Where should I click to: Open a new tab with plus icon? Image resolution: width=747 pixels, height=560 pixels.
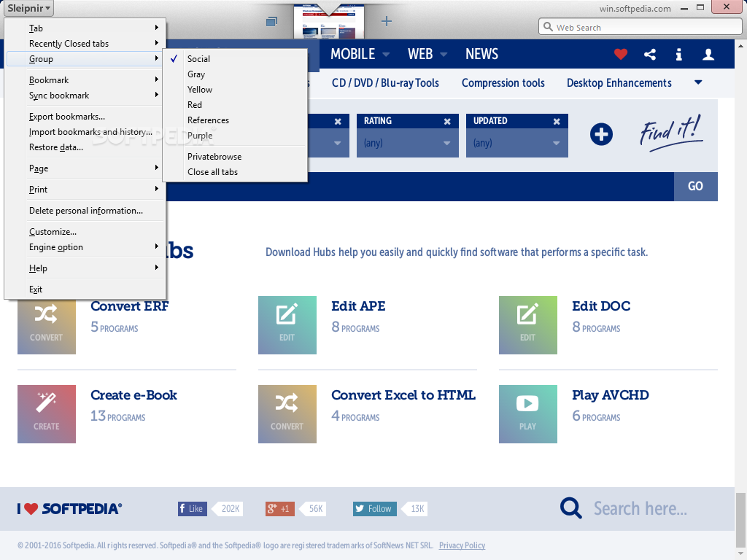pos(387,21)
